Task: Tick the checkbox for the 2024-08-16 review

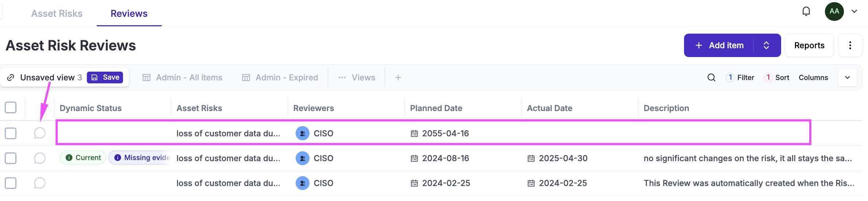Action: pyautogui.click(x=11, y=158)
